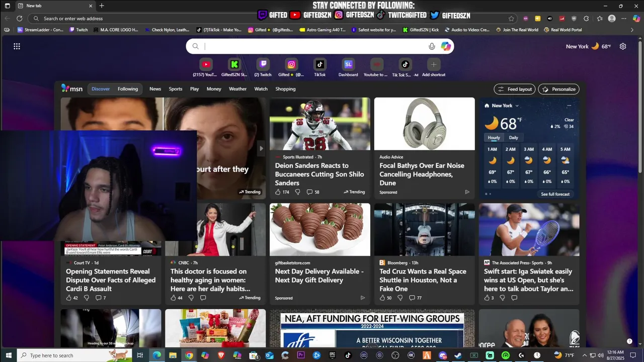Open the weather card more options

tap(569, 106)
